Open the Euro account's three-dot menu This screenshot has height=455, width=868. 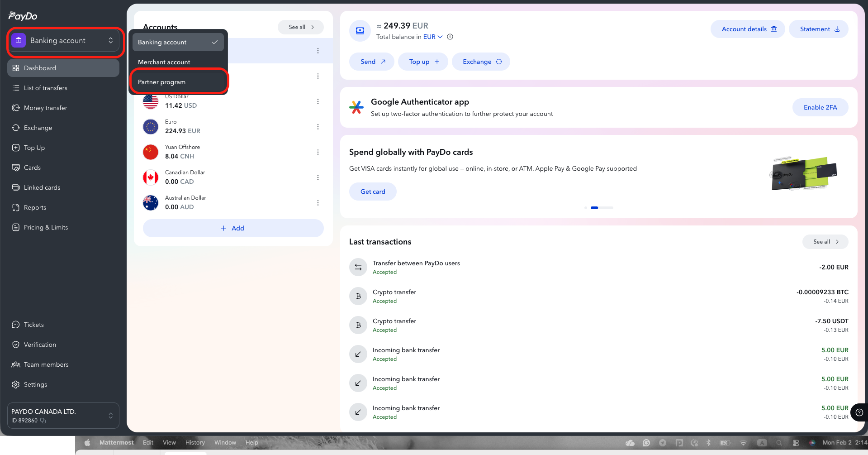pos(318,127)
